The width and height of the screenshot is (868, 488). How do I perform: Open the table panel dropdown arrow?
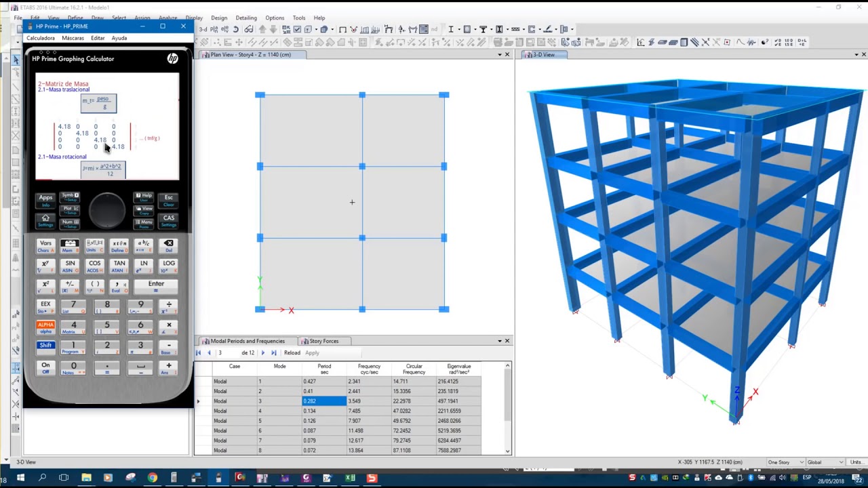[x=500, y=341]
